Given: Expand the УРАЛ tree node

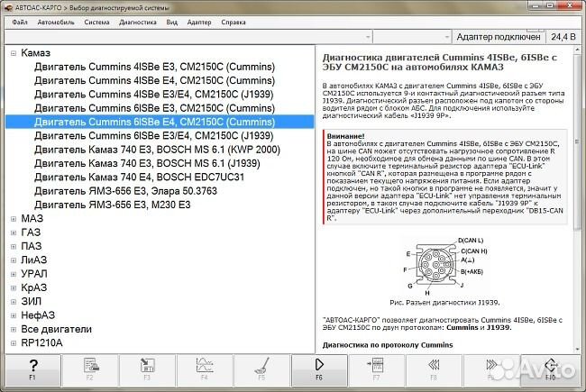Looking at the screenshot, I should pyautogui.click(x=14, y=274).
